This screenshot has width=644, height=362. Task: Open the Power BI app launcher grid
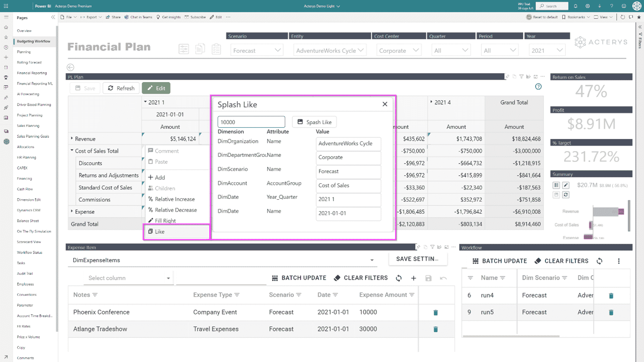6,6
